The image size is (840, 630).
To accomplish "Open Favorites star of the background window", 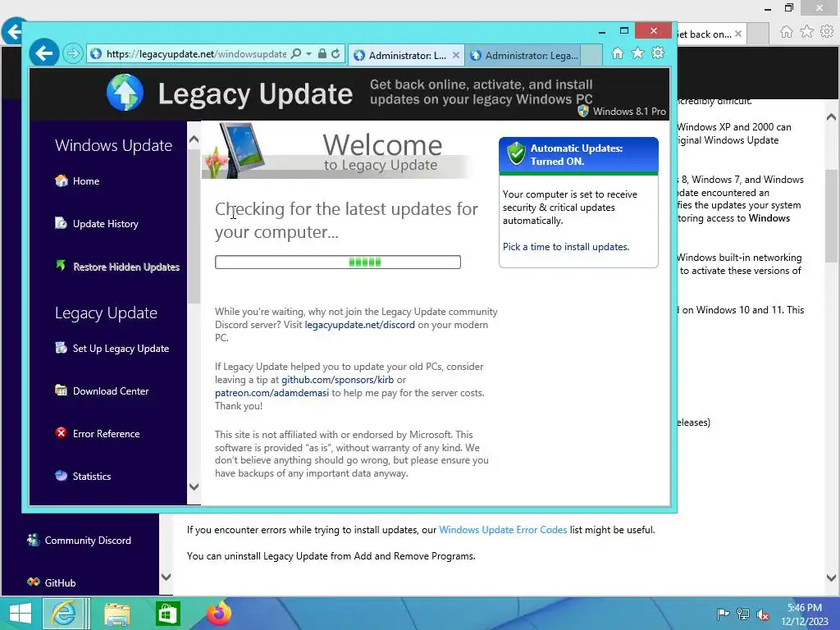I will tap(807, 32).
